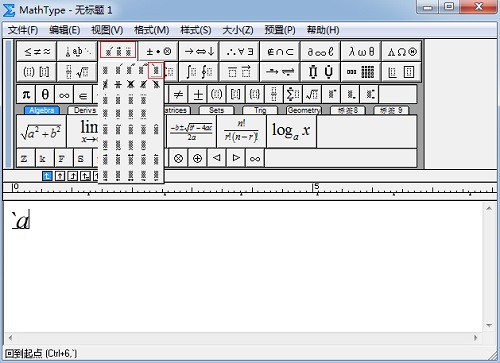
Task: Insert the square root template in the small bar
Action: tap(312, 94)
